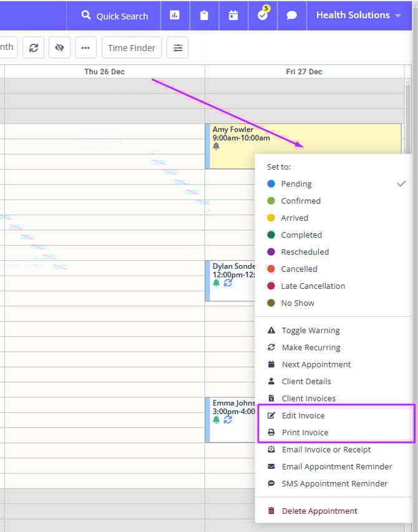
Task: Click the clipboard icon in top bar
Action: 204,16
